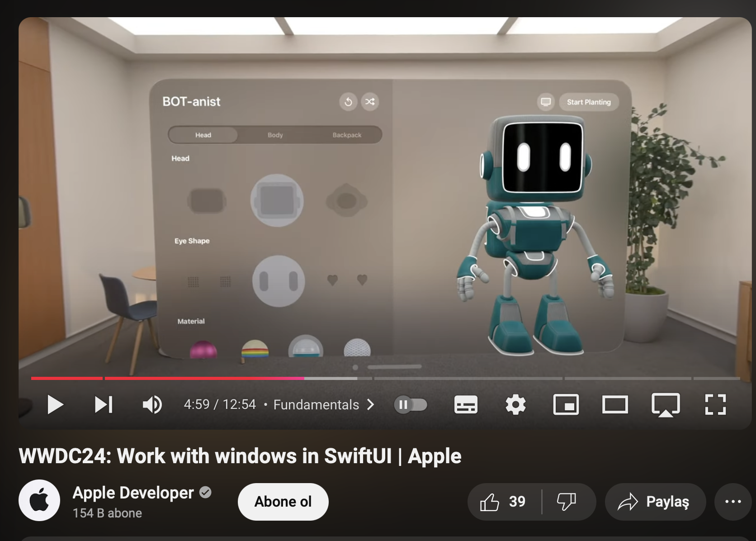This screenshot has width=756, height=541.
Task: Dislike the video with thumbs down
Action: (x=566, y=502)
